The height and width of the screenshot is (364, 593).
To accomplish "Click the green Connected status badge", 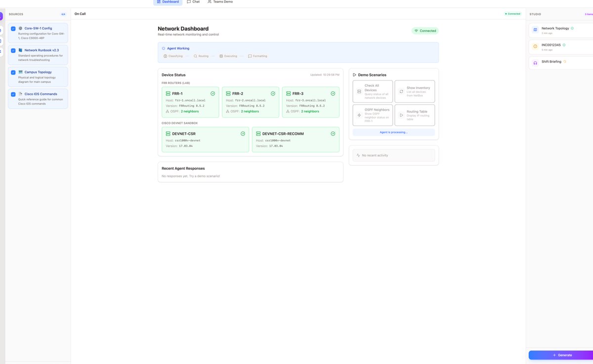I will click(x=425, y=31).
